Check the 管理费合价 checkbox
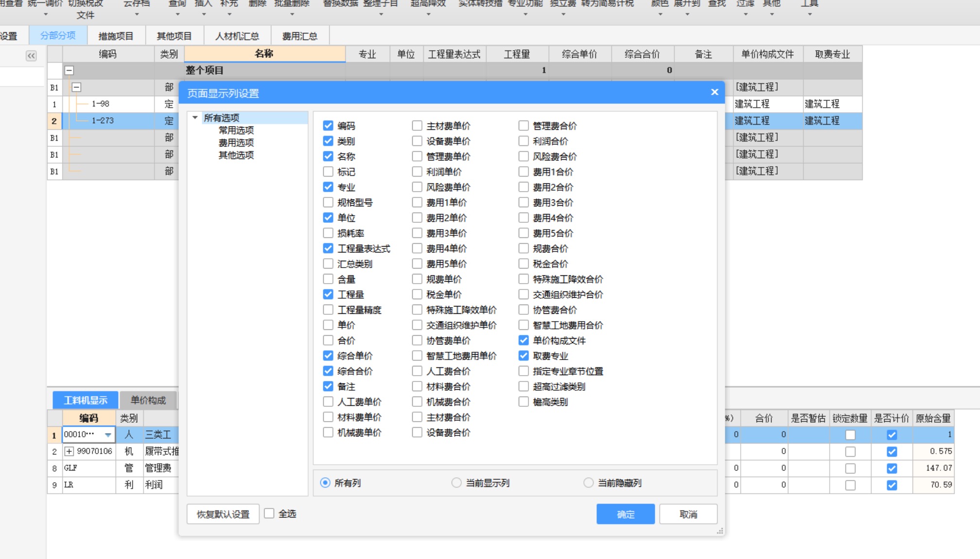Viewport: 980px width, 559px height. pos(524,126)
